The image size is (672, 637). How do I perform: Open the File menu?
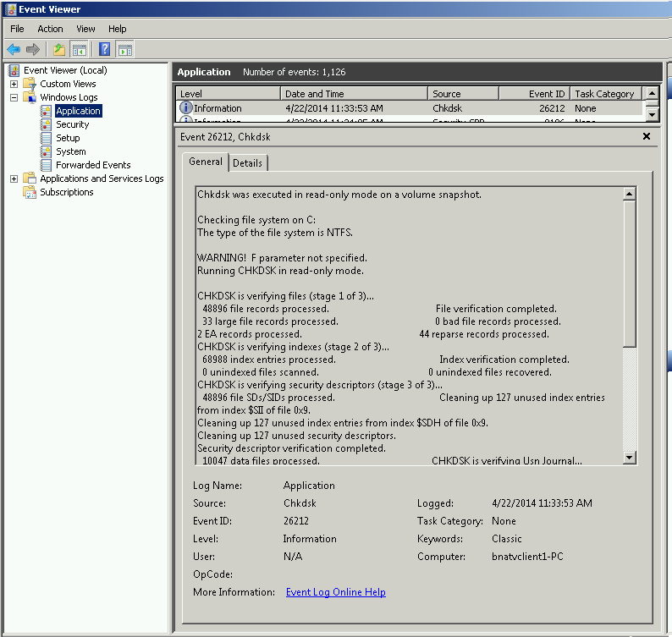[17, 29]
